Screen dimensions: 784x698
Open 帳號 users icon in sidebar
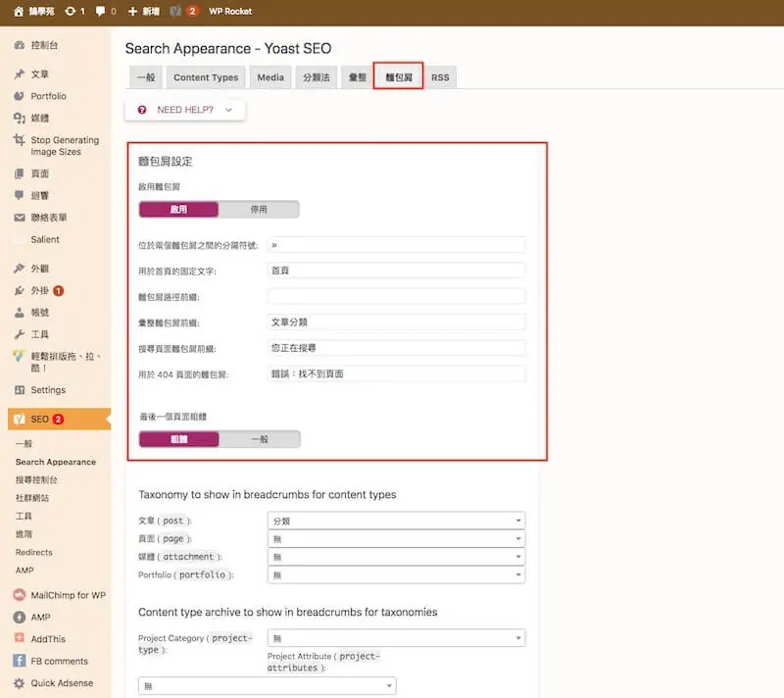click(19, 313)
